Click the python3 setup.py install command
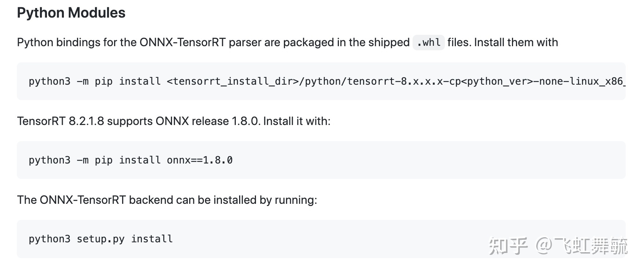Viewport: 644px width, 272px height. coord(101,239)
